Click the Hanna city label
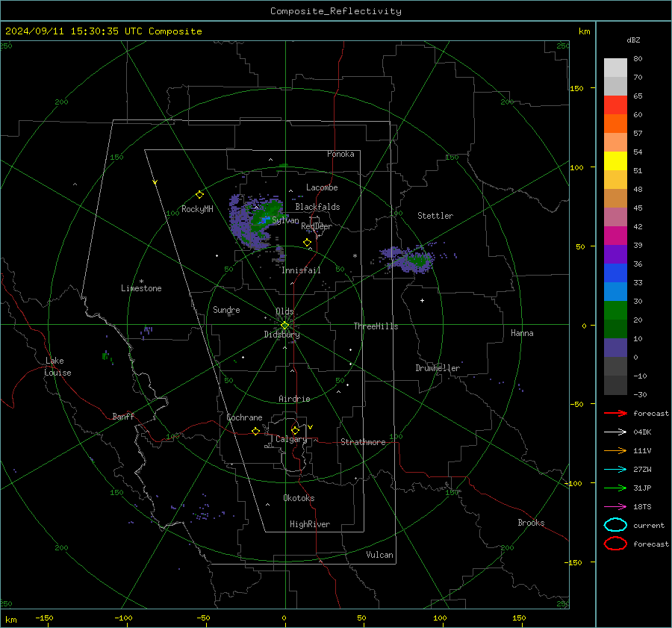672x628 pixels. (x=522, y=333)
